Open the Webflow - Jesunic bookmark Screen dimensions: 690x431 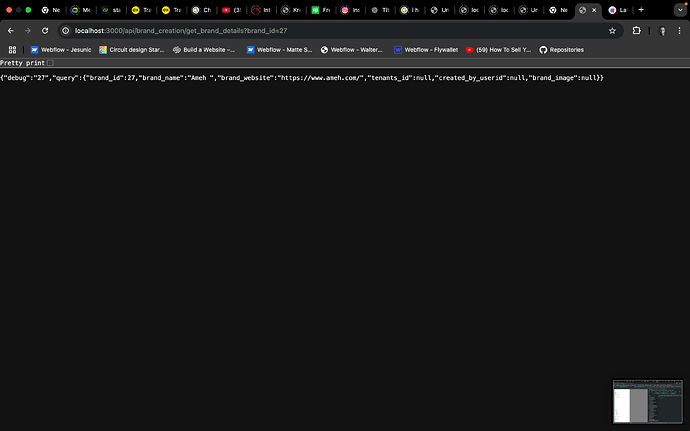pyautogui.click(x=61, y=50)
